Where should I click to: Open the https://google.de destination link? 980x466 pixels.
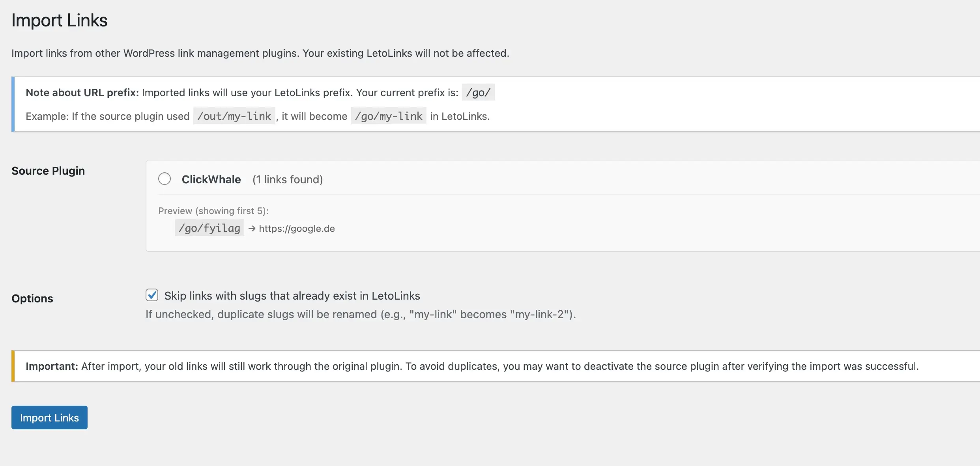(x=296, y=228)
